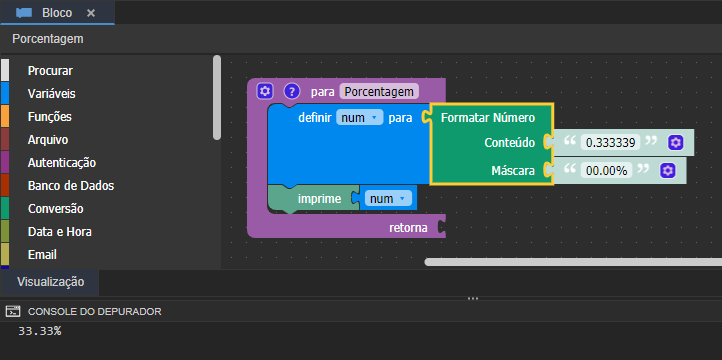
Task: Click the green Conversão category color swatch
Action: click(x=5, y=209)
